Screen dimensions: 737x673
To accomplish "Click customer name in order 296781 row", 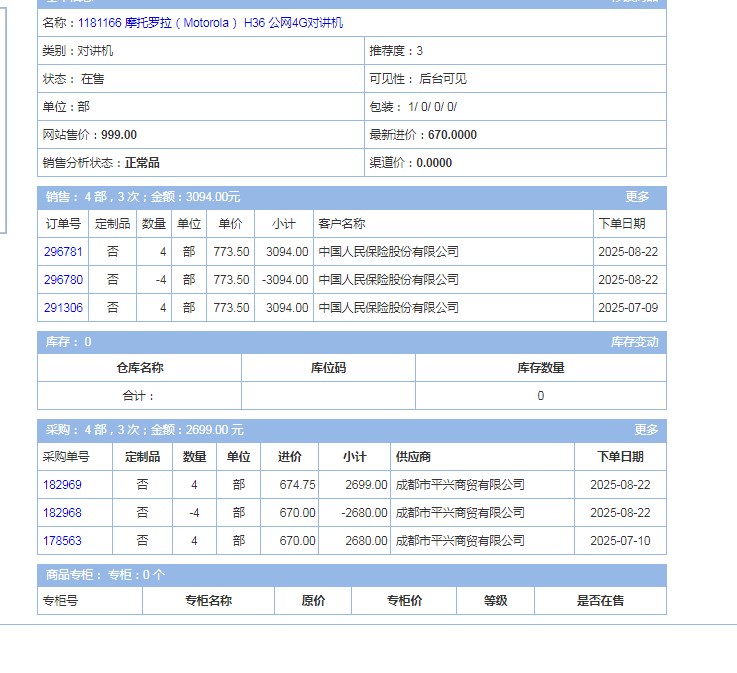I will (x=388, y=252).
